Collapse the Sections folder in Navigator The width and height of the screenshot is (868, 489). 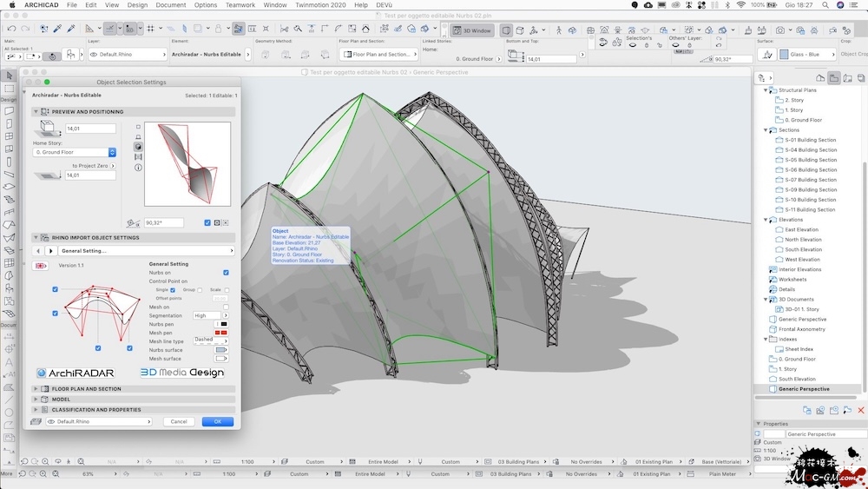point(766,130)
